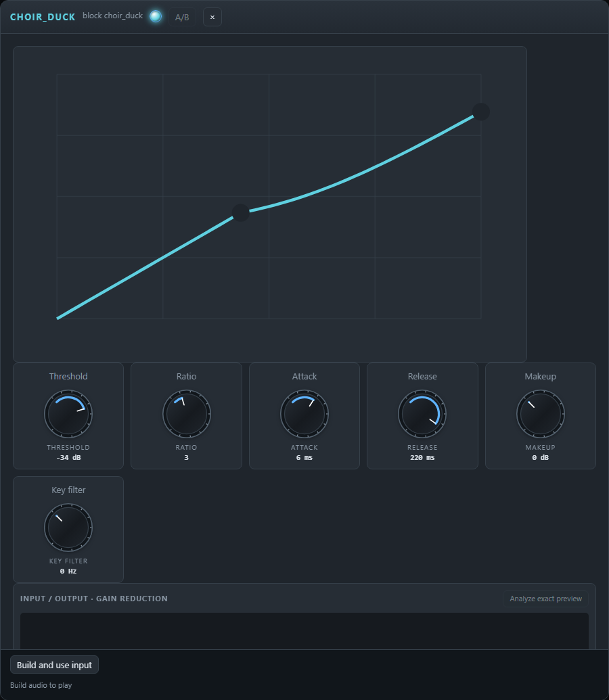609x700 pixels.
Task: Click the Makeup gain knob
Action: click(x=540, y=414)
